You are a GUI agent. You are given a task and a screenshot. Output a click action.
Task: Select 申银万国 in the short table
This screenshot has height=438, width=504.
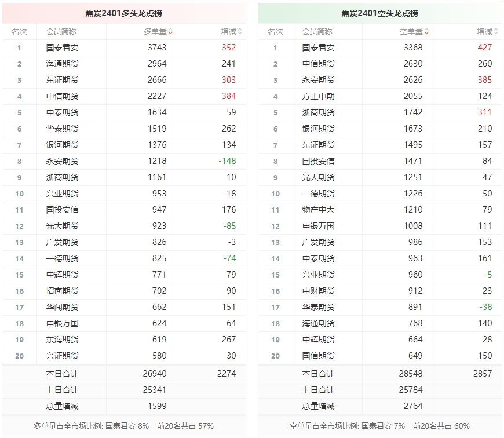318,226
